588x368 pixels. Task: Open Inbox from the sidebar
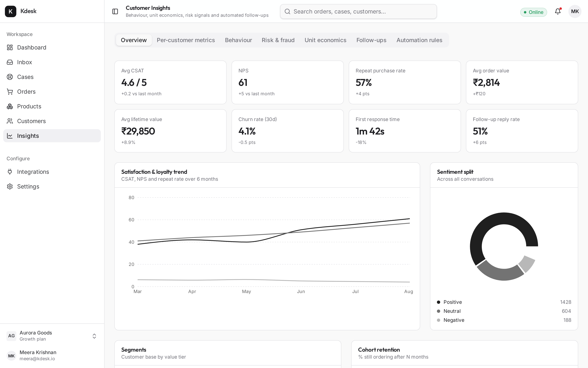(x=52, y=62)
